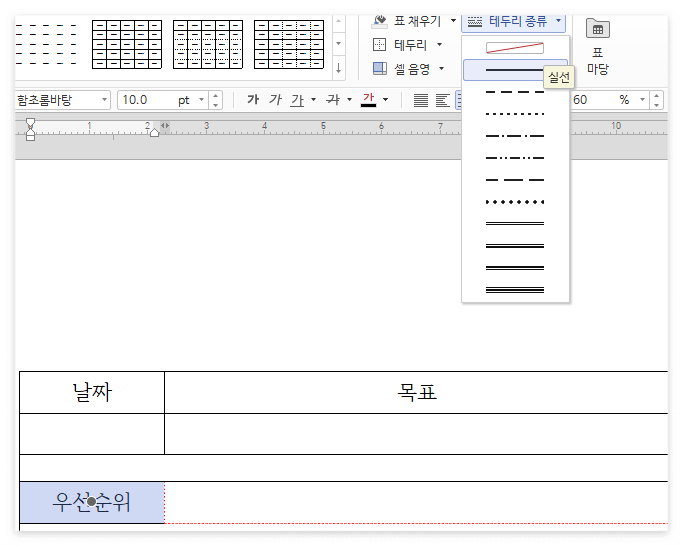Click the 표 채우기 table fill icon
This screenshot has width=683, height=546.
tap(380, 20)
